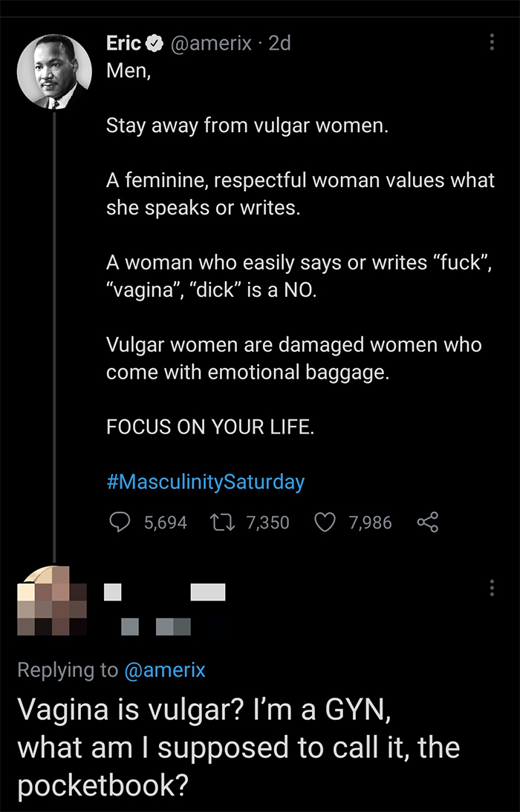The width and height of the screenshot is (520, 812).
Task: Click the share icon on Eric's tweet
Action: click(x=429, y=523)
